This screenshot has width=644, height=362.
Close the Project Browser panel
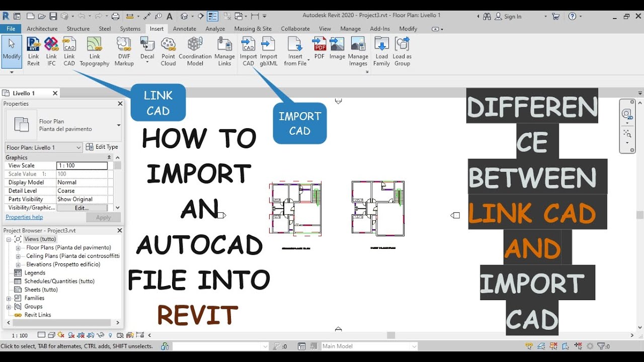tap(120, 230)
